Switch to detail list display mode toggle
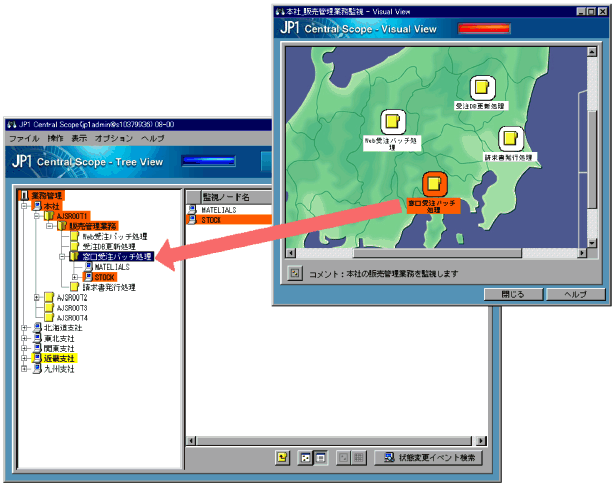 pos(321,457)
